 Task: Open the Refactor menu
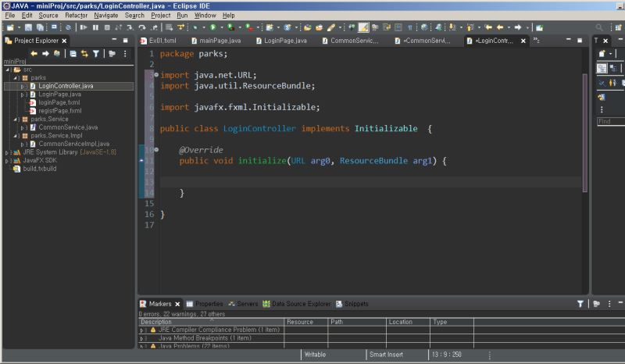(x=76, y=15)
